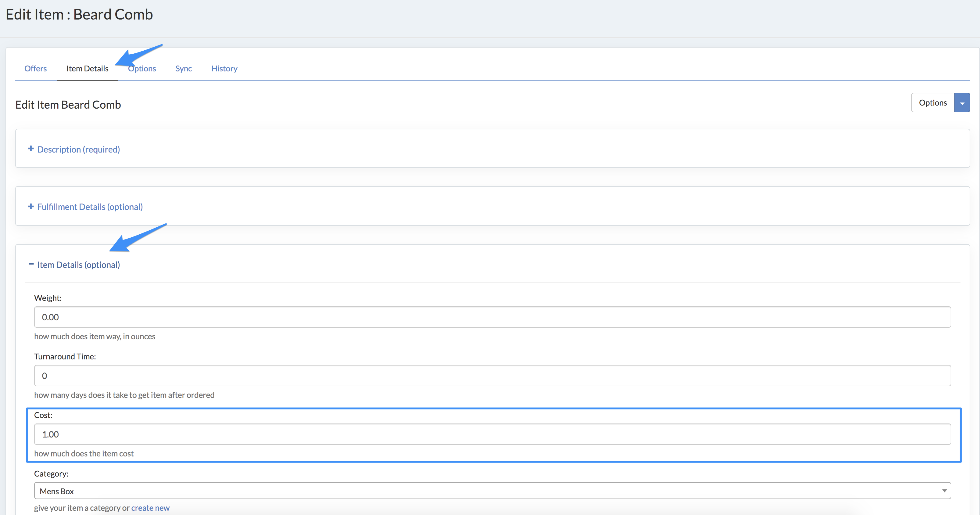The width and height of the screenshot is (980, 515).
Task: Open the Category dropdown showing Mens Box
Action: (x=492, y=491)
